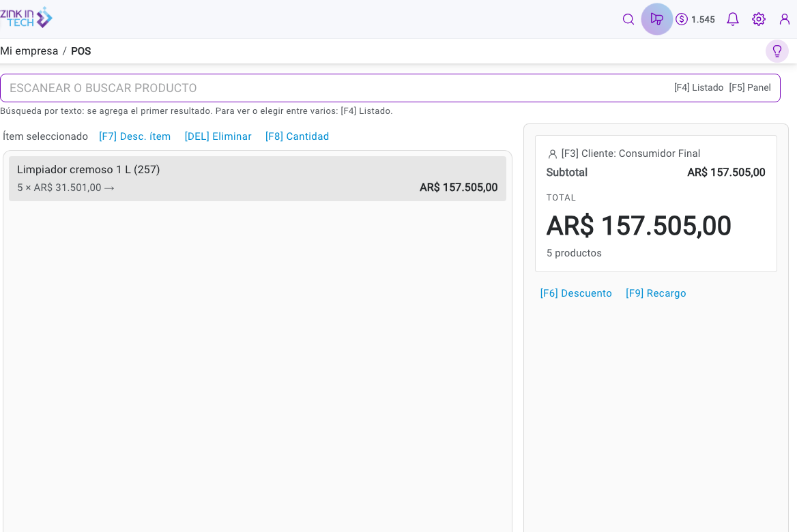Click the 5 productos count
The image size is (797, 532).
[x=574, y=253]
